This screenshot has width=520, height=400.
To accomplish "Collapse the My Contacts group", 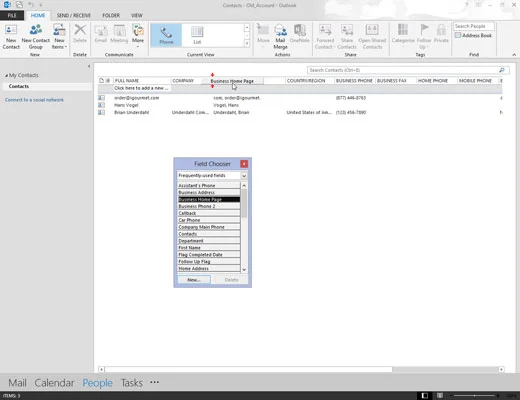I will [x=6, y=76].
